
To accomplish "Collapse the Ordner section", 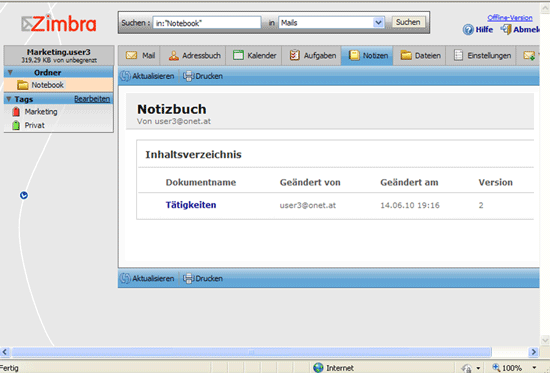I will (x=10, y=73).
